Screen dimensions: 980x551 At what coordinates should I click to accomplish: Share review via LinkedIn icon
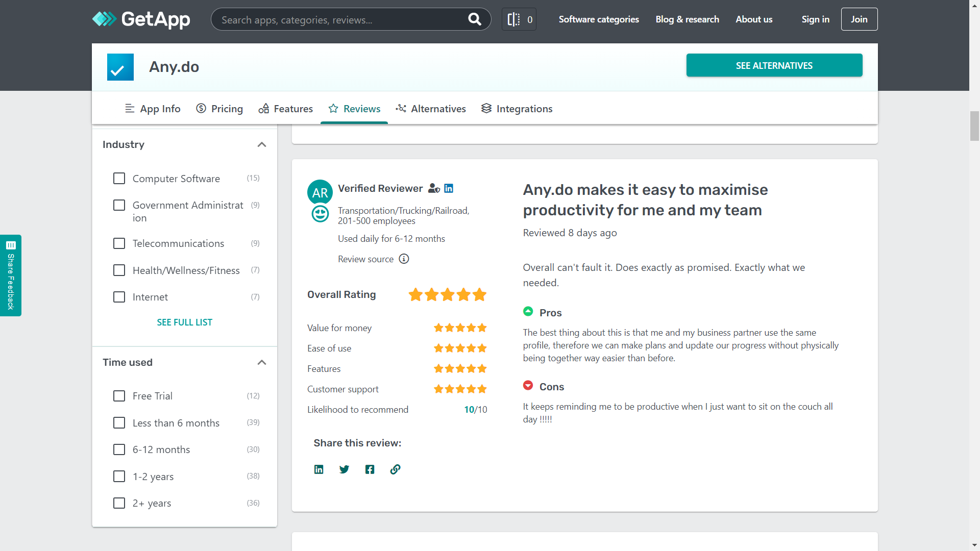[318, 469]
